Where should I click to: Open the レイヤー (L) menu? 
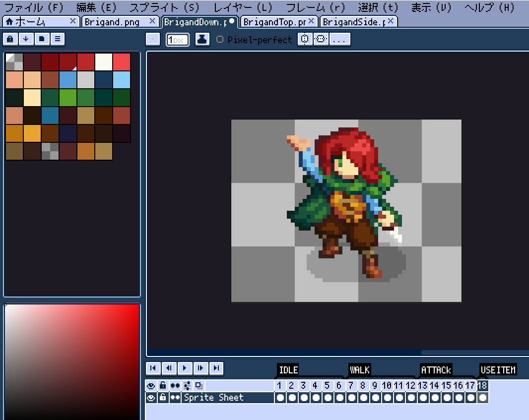pyautogui.click(x=243, y=7)
